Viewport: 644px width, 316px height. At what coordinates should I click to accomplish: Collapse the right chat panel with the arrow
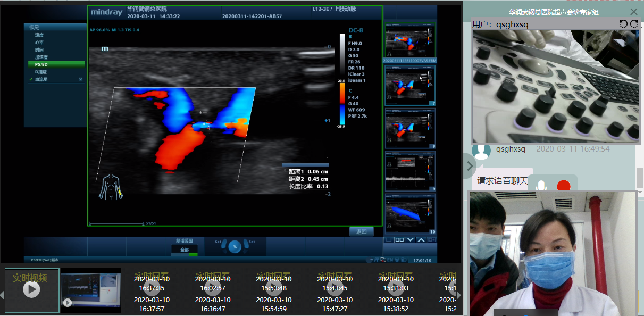click(x=469, y=166)
